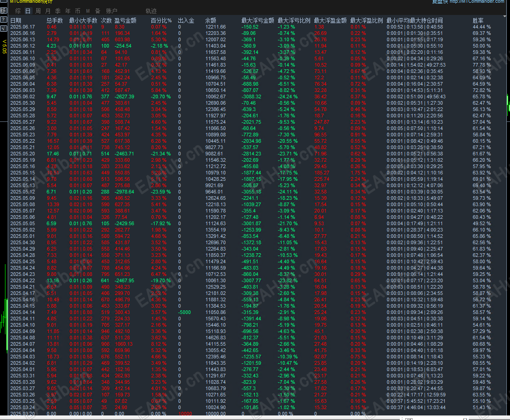510x420 pixels.
Task: Click the -2978.64 loss on 2025.05.12
Action: 124,192
